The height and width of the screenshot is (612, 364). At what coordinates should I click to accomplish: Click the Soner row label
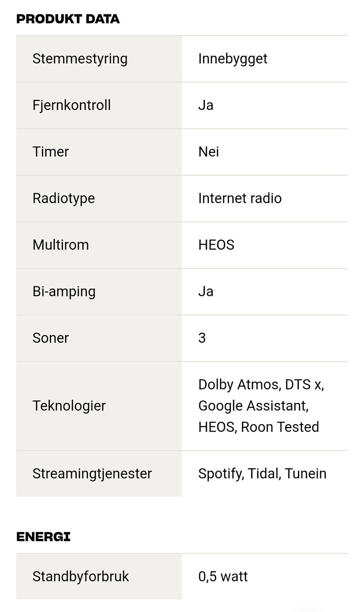(50, 338)
